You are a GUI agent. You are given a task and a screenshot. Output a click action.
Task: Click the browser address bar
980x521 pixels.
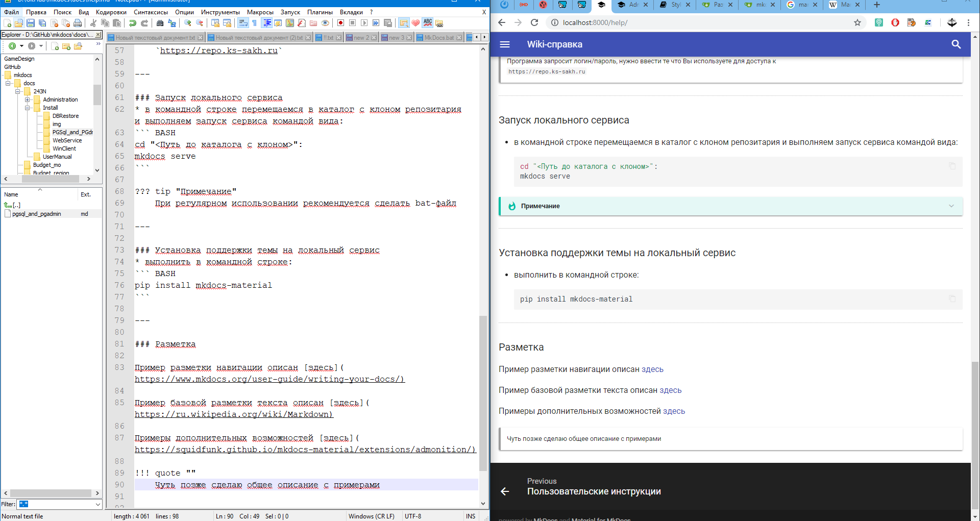704,22
